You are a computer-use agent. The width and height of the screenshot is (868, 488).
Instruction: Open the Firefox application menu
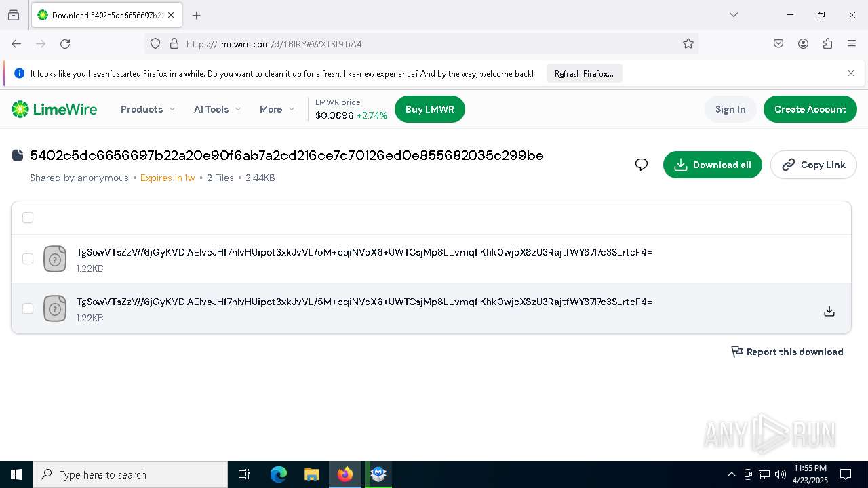pos(852,43)
